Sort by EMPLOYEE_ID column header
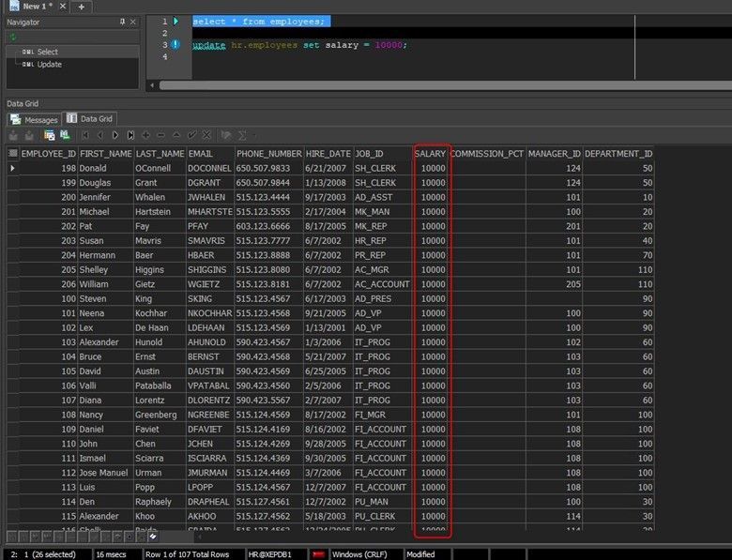 (x=48, y=154)
